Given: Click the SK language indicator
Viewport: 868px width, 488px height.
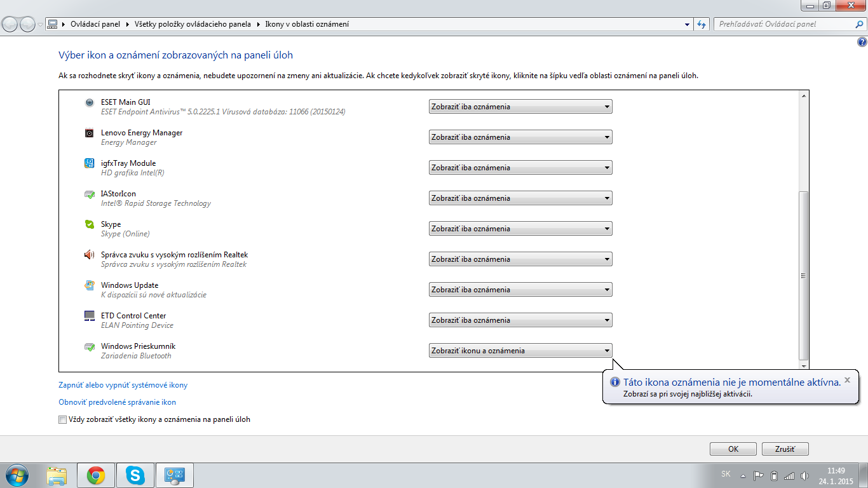Looking at the screenshot, I should point(726,475).
